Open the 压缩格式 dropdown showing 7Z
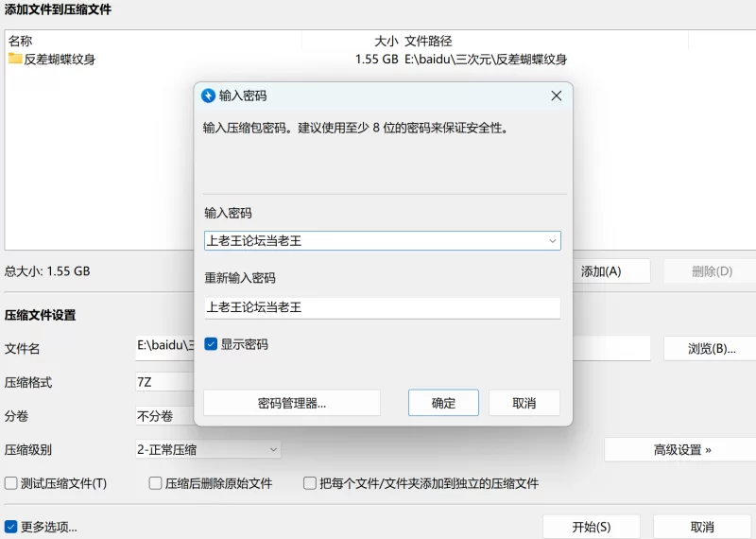This screenshot has width=756, height=539. (164, 382)
